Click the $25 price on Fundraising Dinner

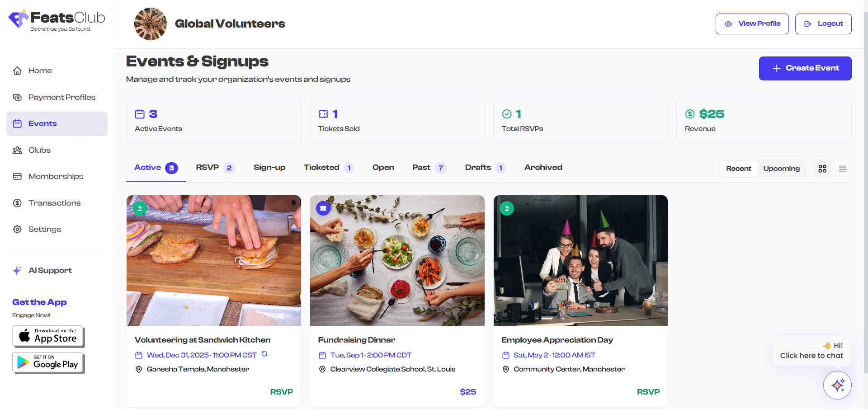click(x=468, y=392)
